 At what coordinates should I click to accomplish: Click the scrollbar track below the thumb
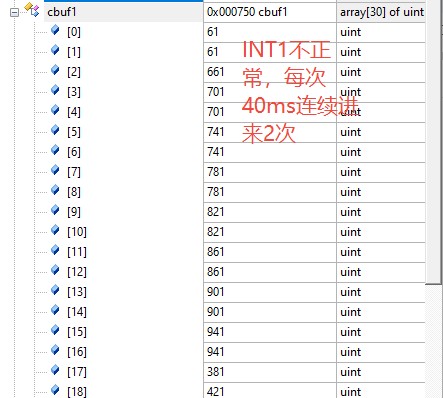click(x=434, y=341)
